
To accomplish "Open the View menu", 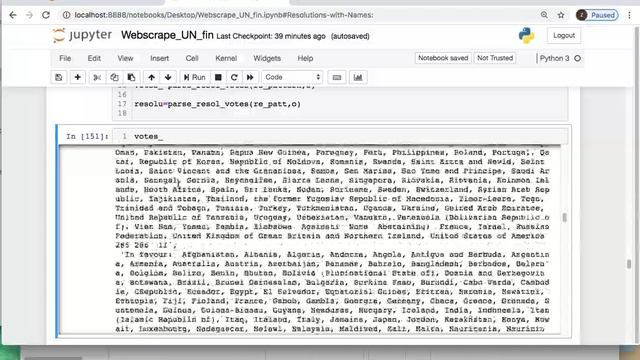I will click(125, 58).
